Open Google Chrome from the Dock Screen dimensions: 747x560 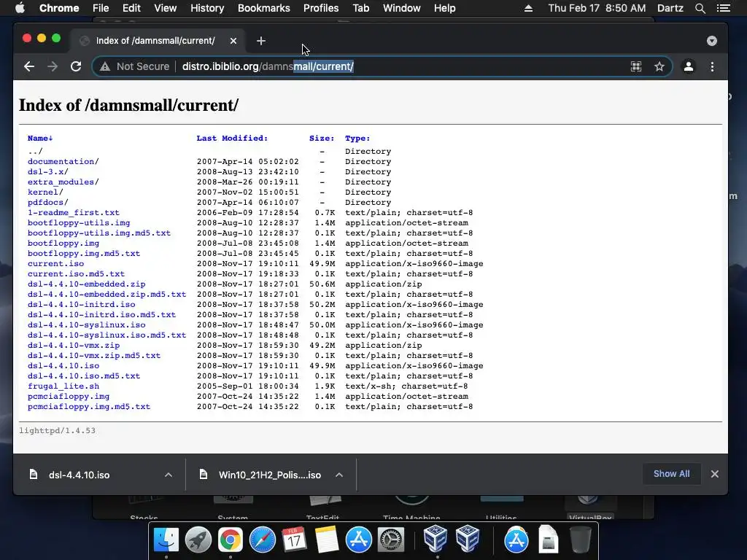230,540
